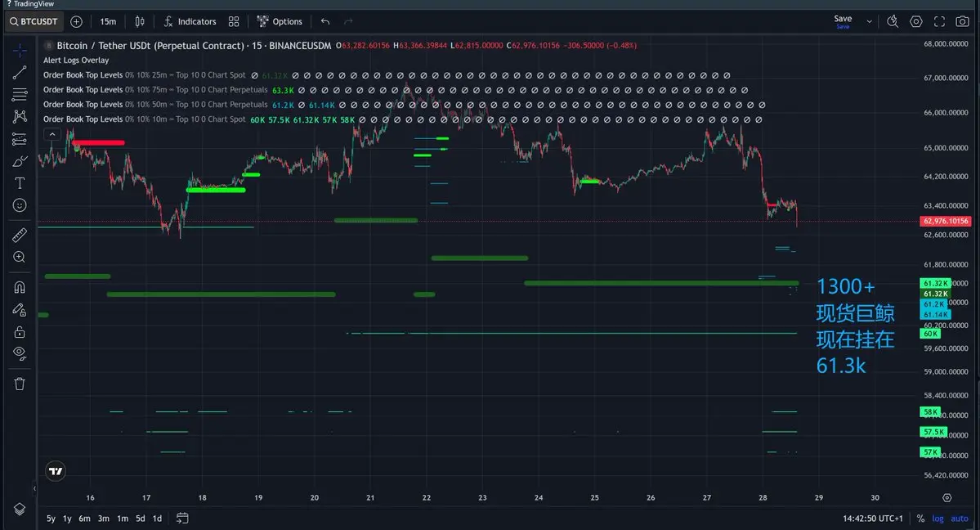This screenshot has width=980, height=530.
Task: Set the date range to 5d
Action: click(140, 518)
